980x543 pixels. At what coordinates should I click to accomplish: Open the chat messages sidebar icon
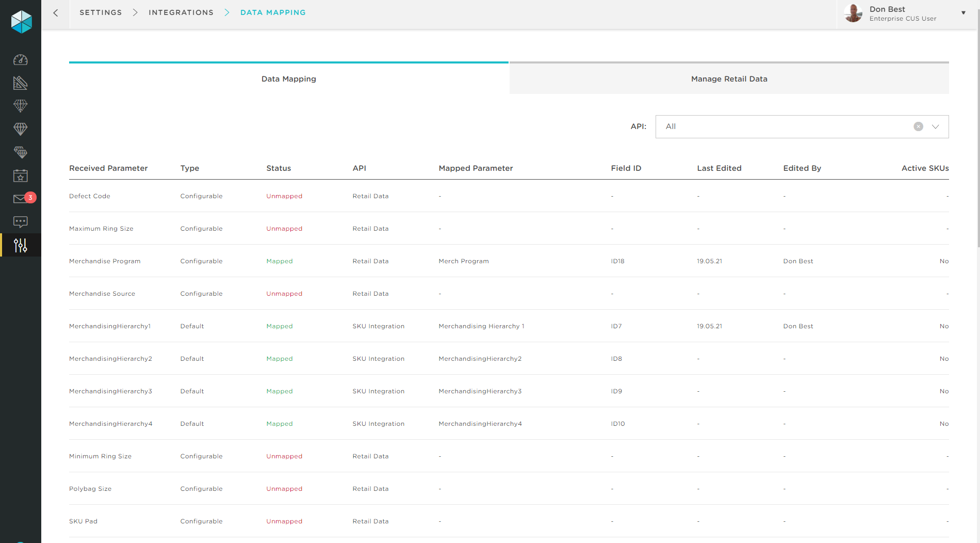(x=21, y=222)
